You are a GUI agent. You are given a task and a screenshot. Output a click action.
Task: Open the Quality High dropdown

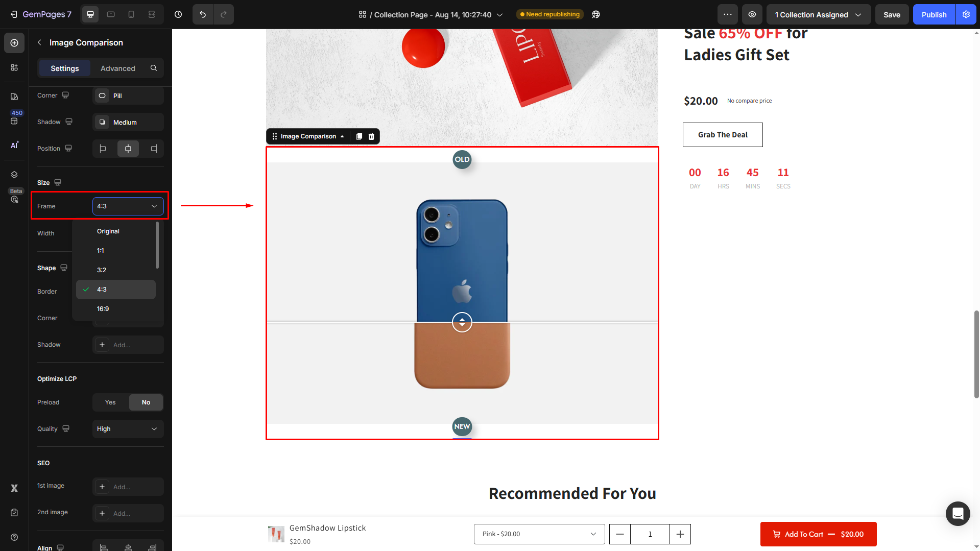128,429
